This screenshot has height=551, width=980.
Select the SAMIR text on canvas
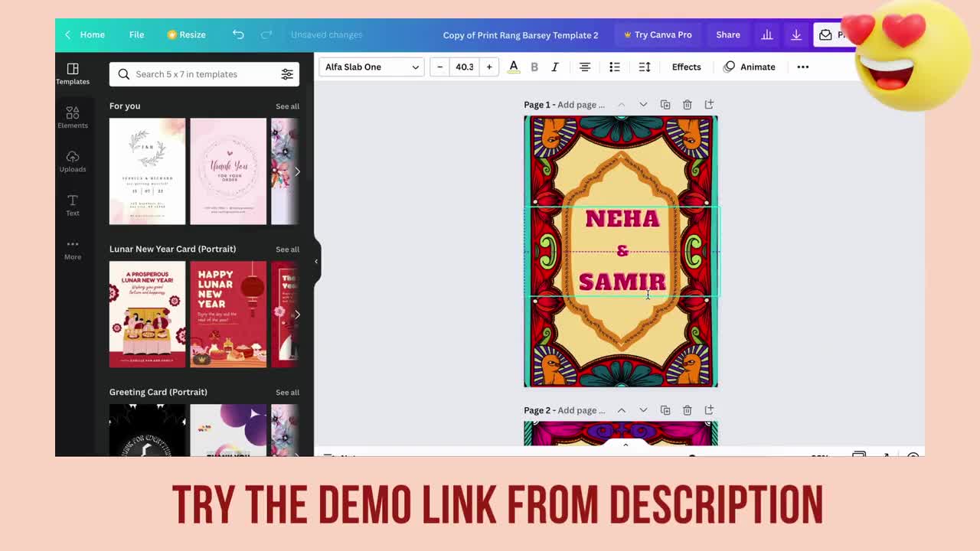(622, 282)
